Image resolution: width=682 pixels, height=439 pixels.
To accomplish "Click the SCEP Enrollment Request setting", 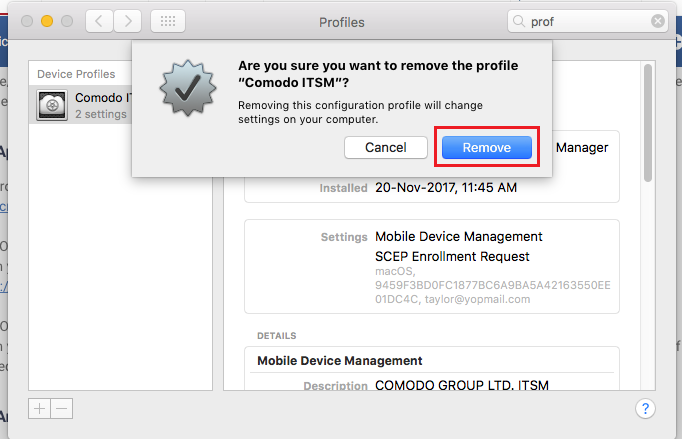I will 452,256.
